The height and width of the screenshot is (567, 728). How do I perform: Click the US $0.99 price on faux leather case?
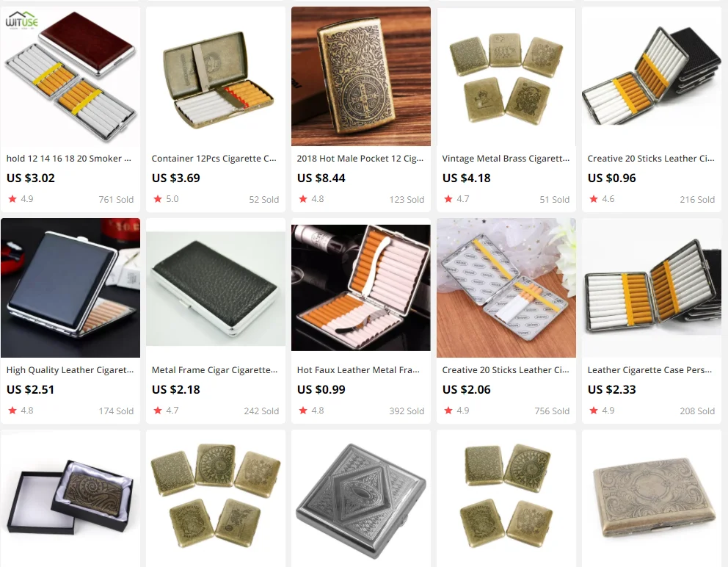click(321, 389)
